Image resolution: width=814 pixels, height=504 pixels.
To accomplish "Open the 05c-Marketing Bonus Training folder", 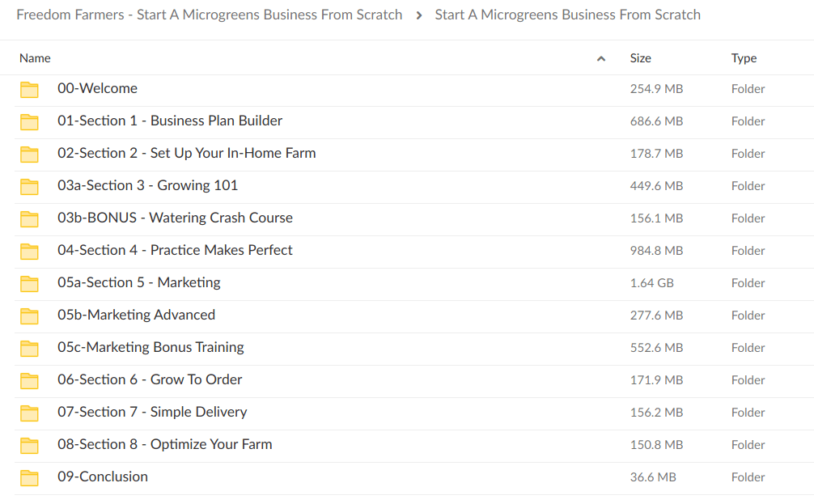I will coord(152,347).
